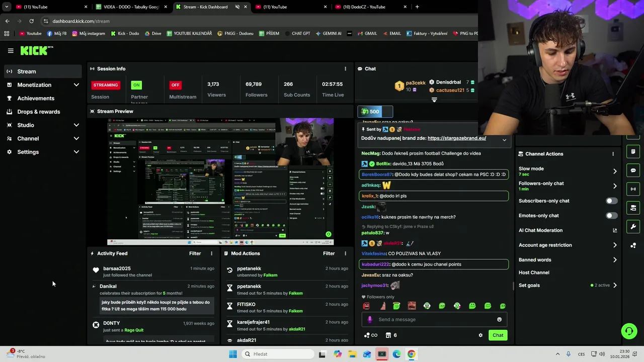Viewport: 644px width, 362px height.
Task: Click the three-dots cluster icon in right sidebar
Action: pos(633,245)
